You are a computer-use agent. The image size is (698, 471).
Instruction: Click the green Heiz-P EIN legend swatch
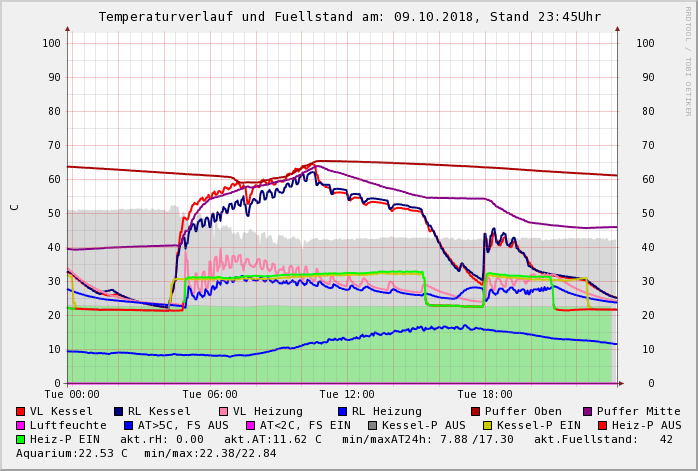(x=21, y=440)
